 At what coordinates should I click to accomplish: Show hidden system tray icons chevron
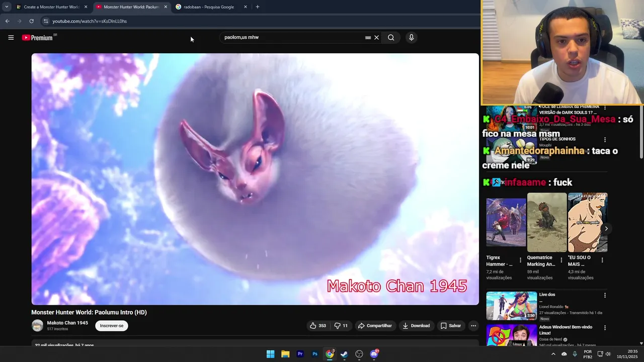(x=553, y=354)
